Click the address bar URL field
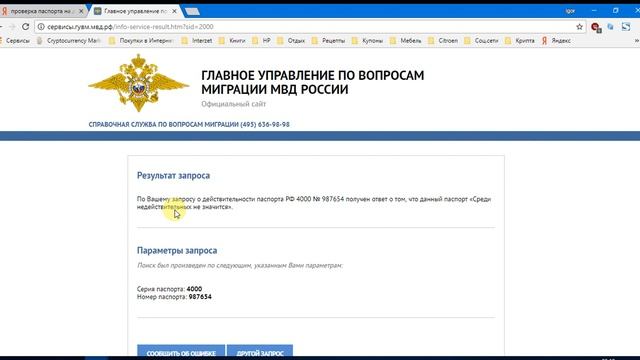Image resolution: width=640 pixels, height=360 pixels. point(310,27)
